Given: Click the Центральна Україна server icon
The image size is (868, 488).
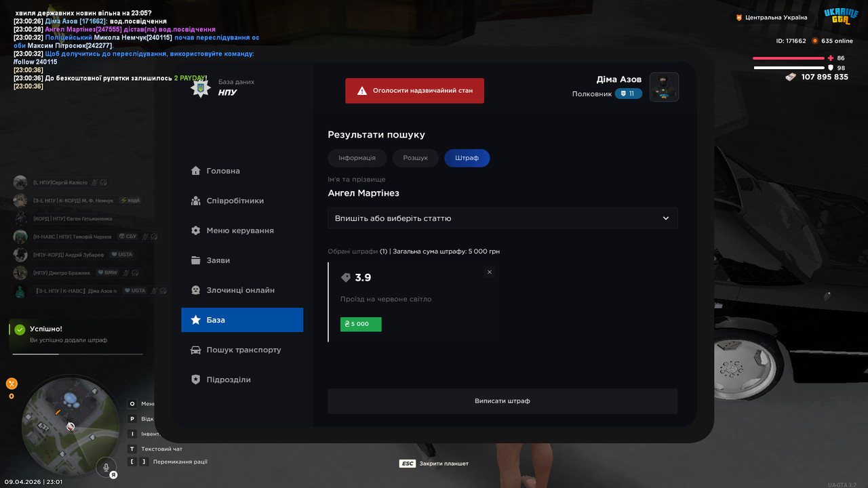Looking at the screenshot, I should pyautogui.click(x=739, y=18).
